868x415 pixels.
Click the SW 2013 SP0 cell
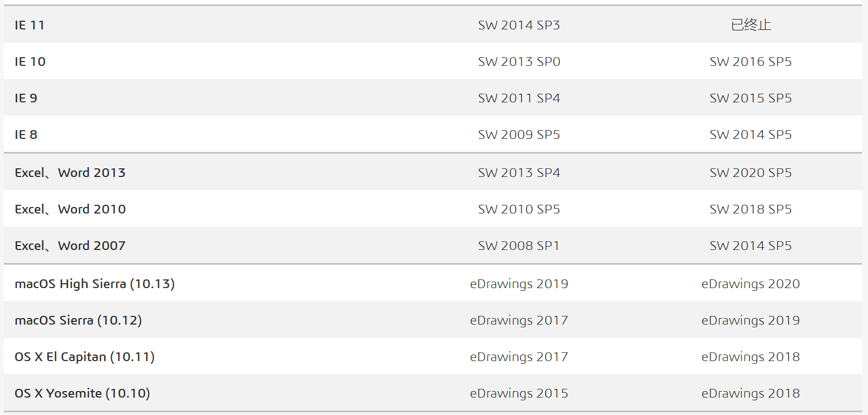(x=518, y=62)
